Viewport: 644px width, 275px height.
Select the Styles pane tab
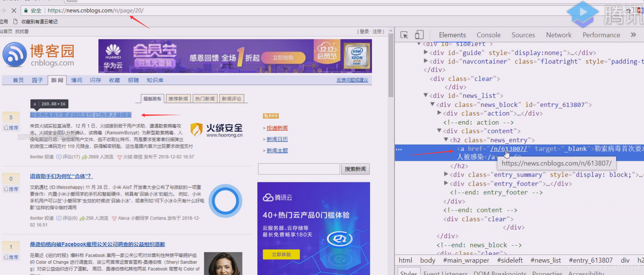coord(409,272)
